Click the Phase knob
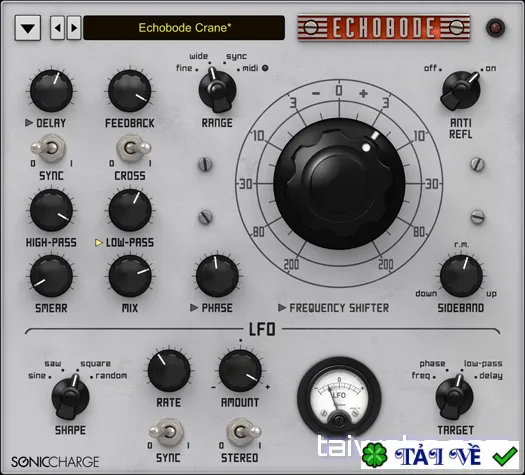Screen dimensions: 525x475 pyautogui.click(x=217, y=276)
